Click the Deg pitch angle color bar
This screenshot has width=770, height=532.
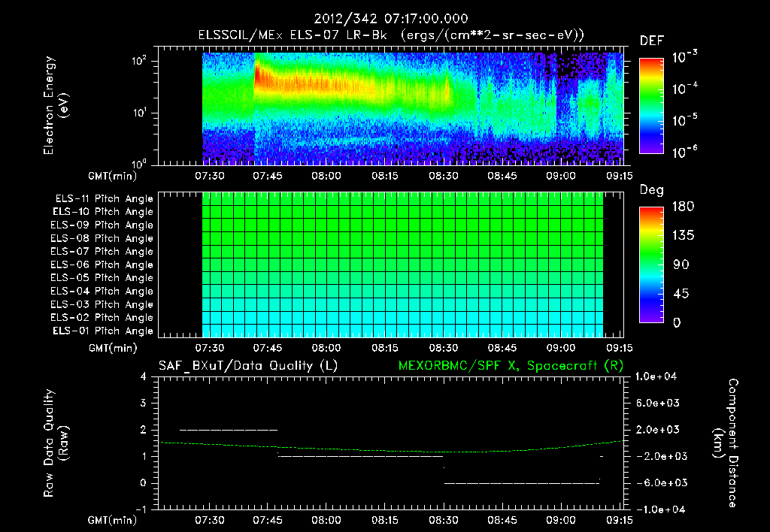coord(651,264)
